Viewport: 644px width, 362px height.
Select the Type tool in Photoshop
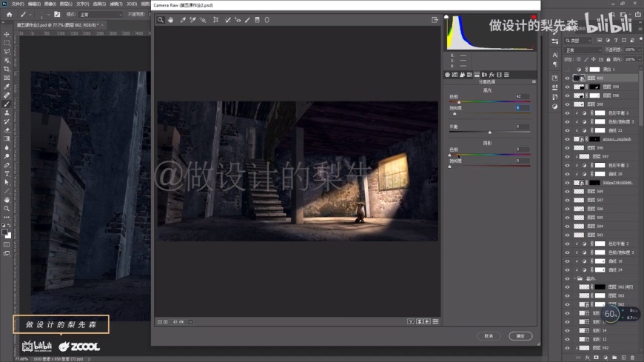coord(7,173)
